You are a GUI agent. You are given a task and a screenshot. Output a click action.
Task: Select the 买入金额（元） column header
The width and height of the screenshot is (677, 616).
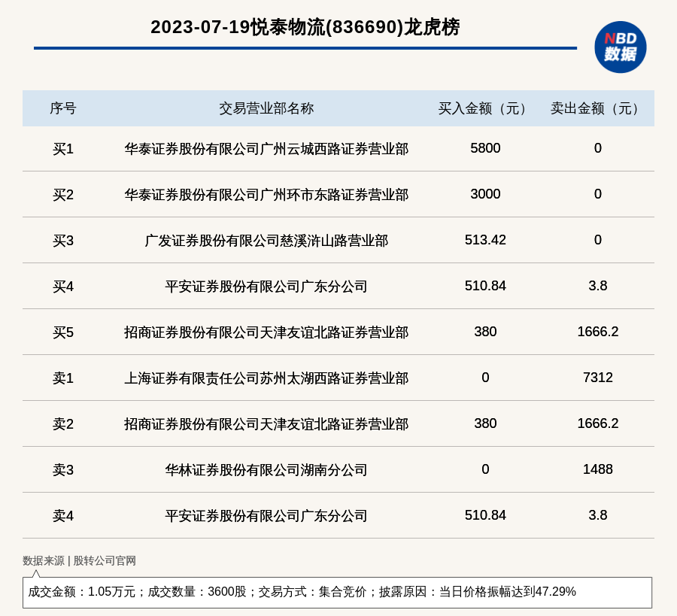point(485,108)
